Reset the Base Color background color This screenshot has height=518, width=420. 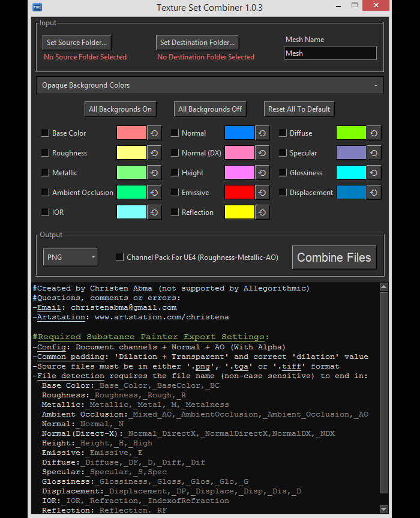click(154, 133)
